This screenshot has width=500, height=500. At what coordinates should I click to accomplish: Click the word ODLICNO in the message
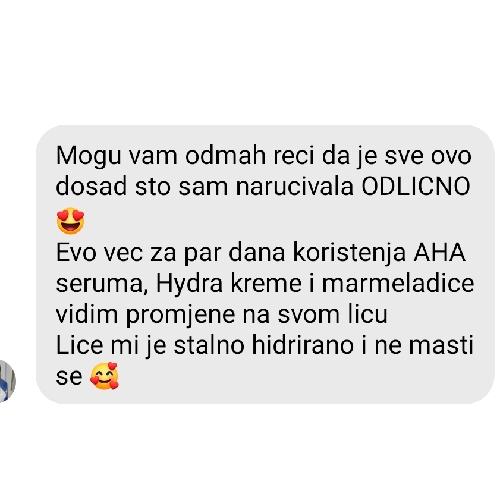coord(416,187)
